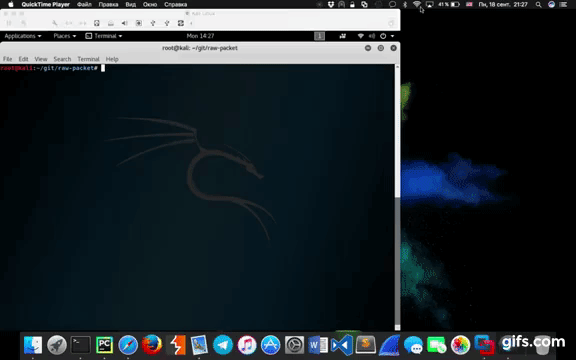Open the terminal File menu

(x=7, y=59)
